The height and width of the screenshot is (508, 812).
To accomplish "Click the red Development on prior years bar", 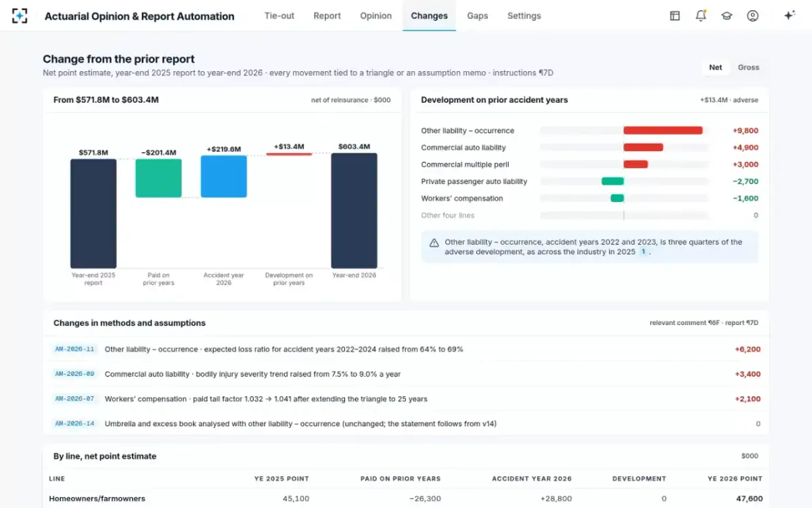I will point(289,154).
